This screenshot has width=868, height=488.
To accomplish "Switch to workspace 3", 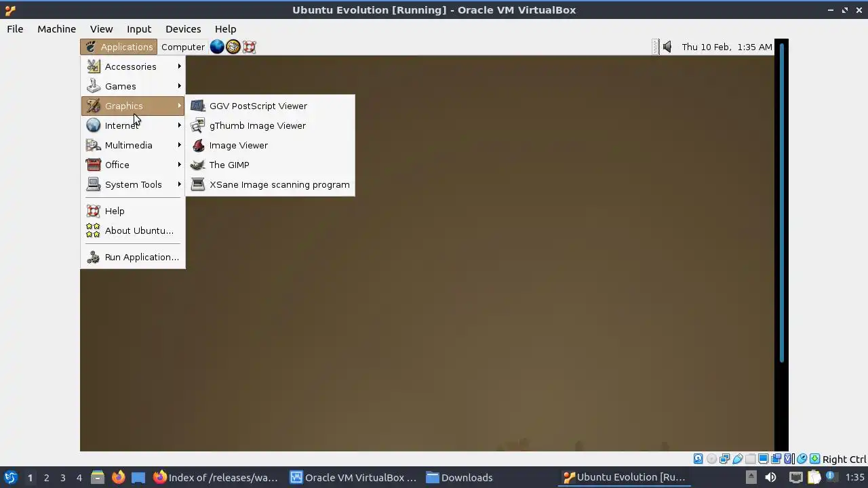I will pos(62,478).
